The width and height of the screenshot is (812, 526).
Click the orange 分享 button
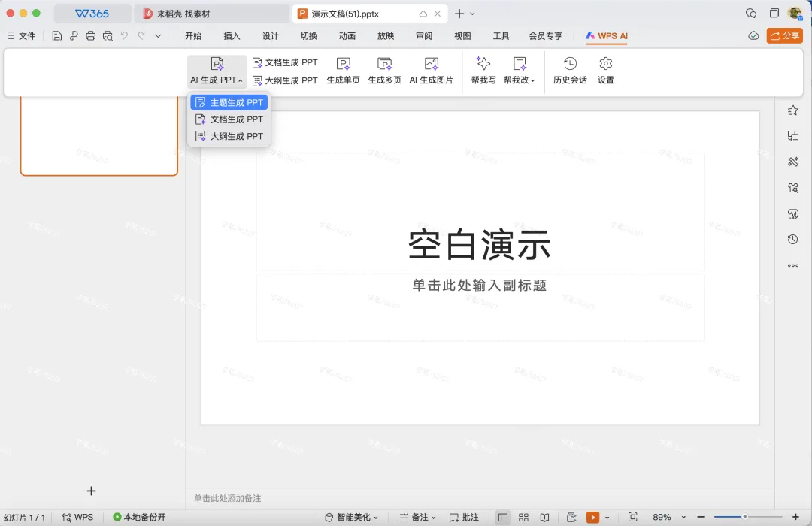point(784,35)
